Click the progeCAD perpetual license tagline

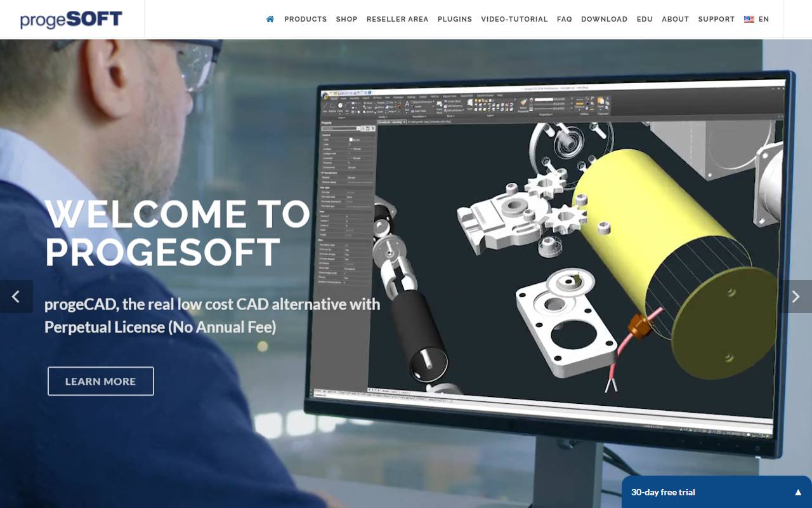point(213,316)
